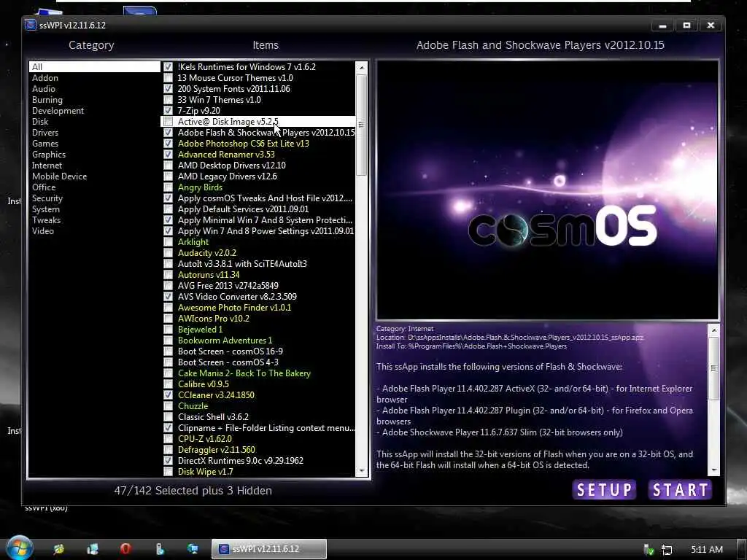Uncheck Adobe Flash & Shockwave Players checkbox

(169, 133)
